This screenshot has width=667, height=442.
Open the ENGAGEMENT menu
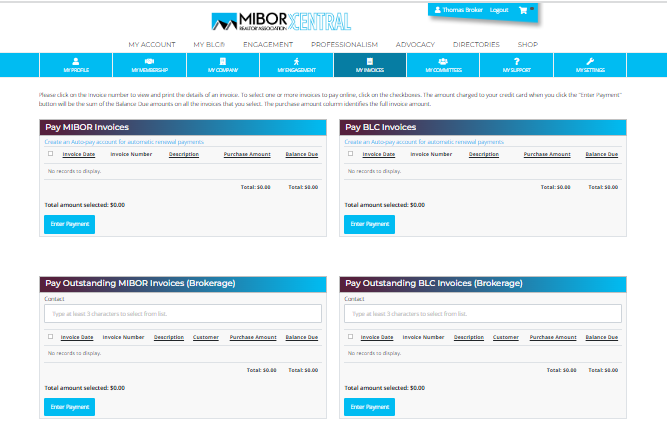[x=268, y=44]
